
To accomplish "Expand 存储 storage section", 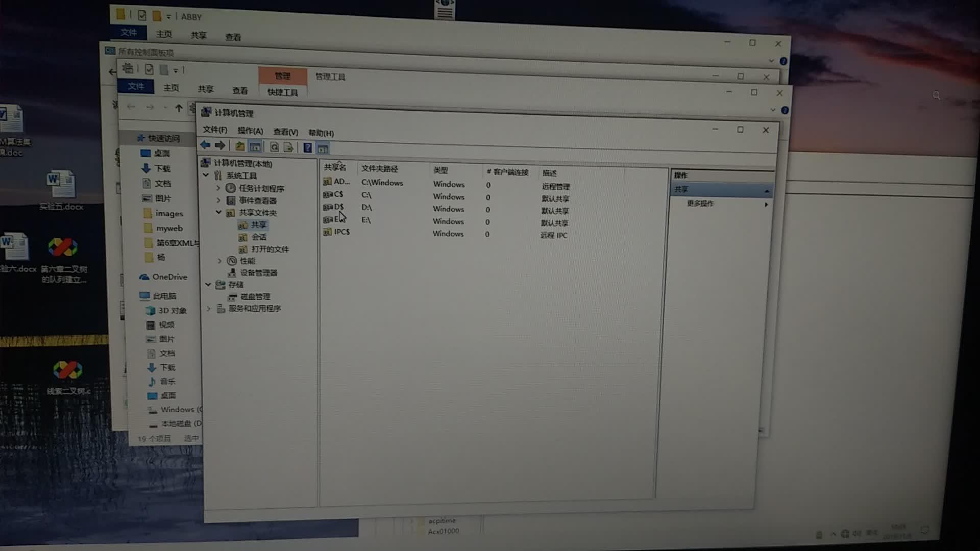I will coord(209,284).
